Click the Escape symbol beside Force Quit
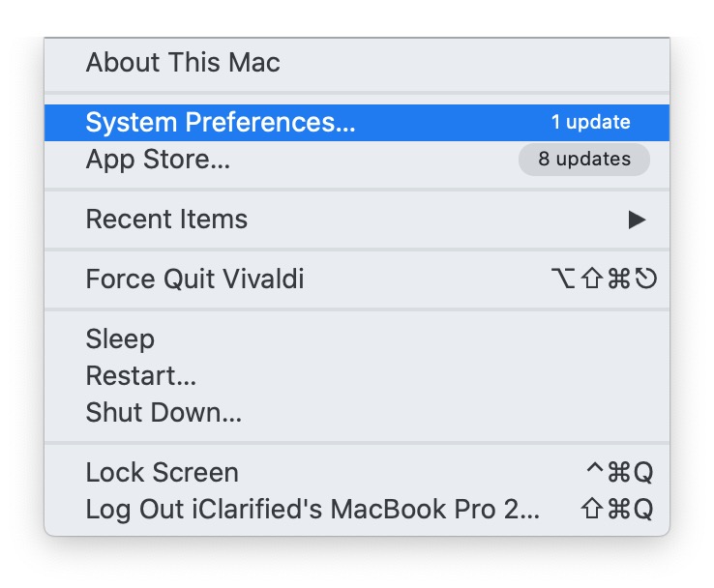This screenshot has width=714, height=588. click(x=645, y=280)
